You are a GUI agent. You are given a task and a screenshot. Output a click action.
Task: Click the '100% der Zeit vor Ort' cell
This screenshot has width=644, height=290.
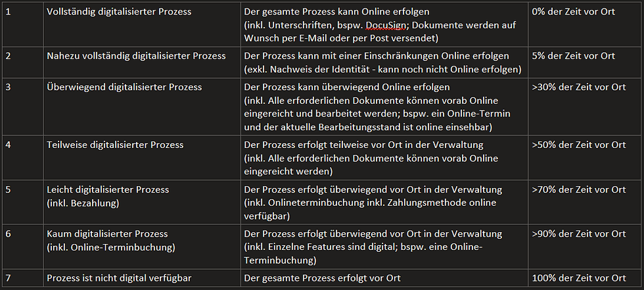(579, 278)
